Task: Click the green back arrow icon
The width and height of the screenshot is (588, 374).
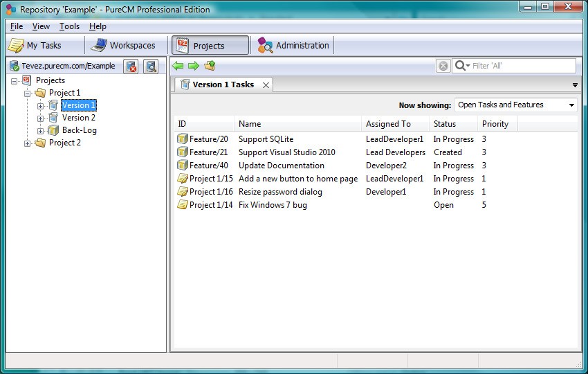Action: pos(178,66)
